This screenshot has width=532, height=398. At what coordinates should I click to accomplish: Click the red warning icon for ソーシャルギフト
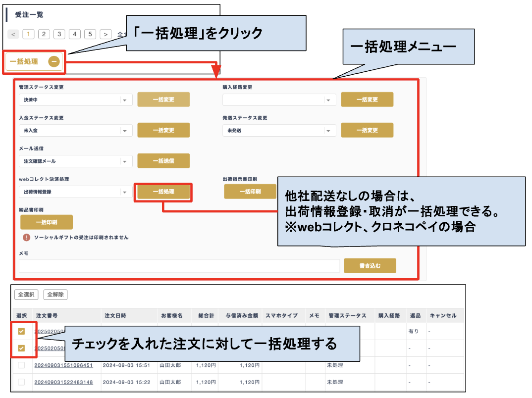(27, 238)
